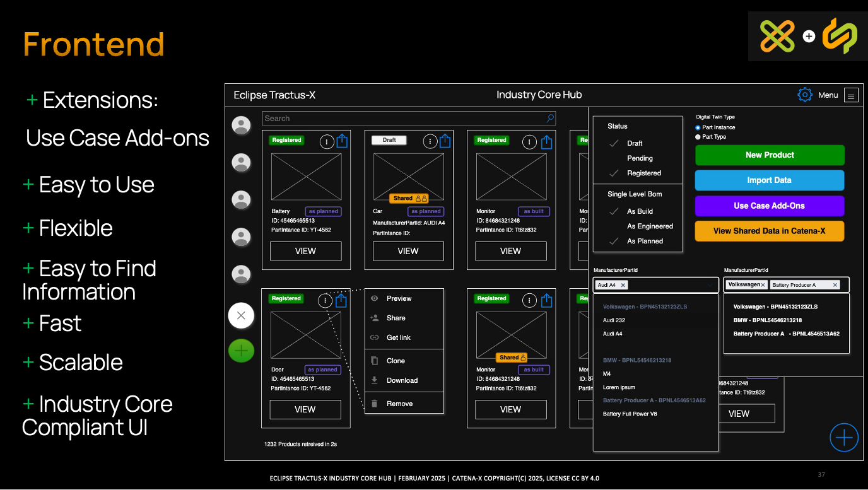Click VIEW on Monitor card with Shared badge

pyautogui.click(x=511, y=409)
